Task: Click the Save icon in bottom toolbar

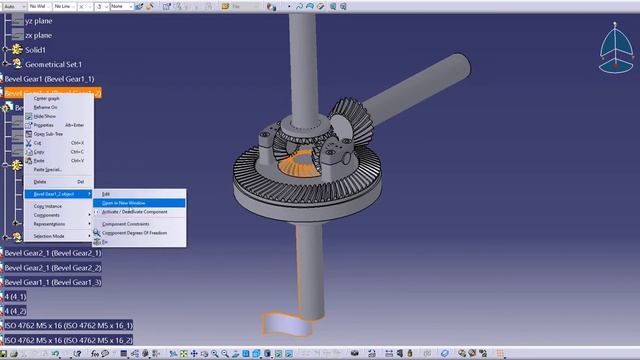Action: tap(4, 353)
